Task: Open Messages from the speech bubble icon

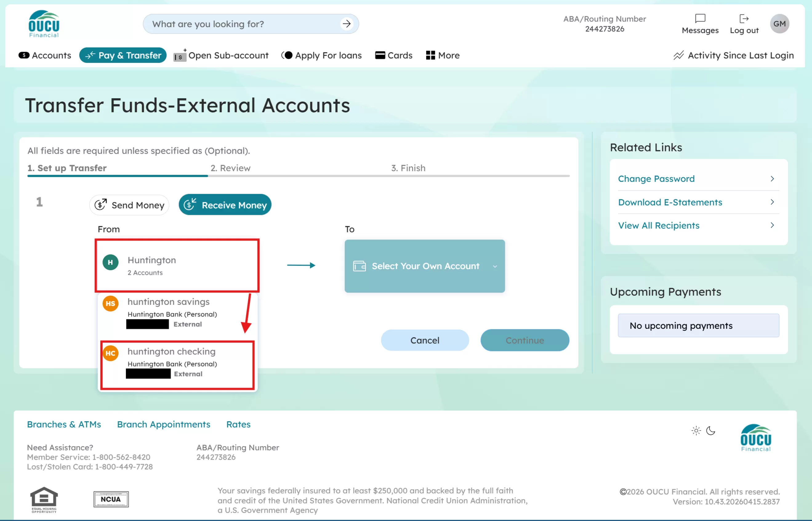Action: [700, 18]
